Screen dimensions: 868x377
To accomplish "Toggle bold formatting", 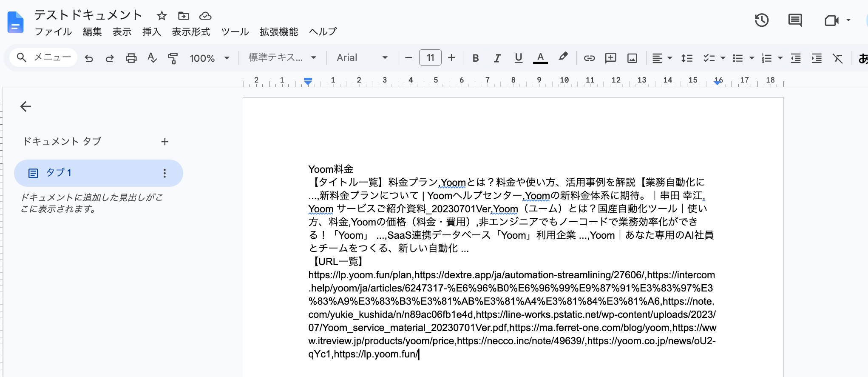I will (476, 58).
